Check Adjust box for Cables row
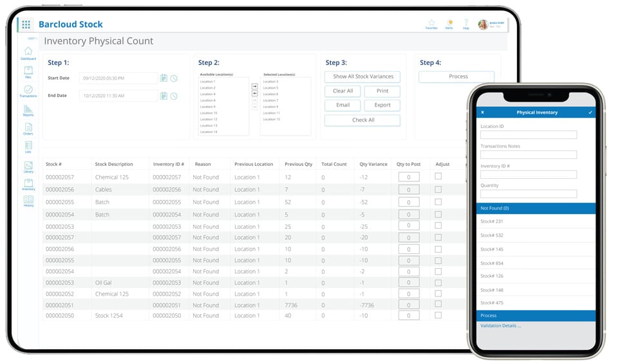This screenshot has height=364, width=629. pyautogui.click(x=438, y=189)
